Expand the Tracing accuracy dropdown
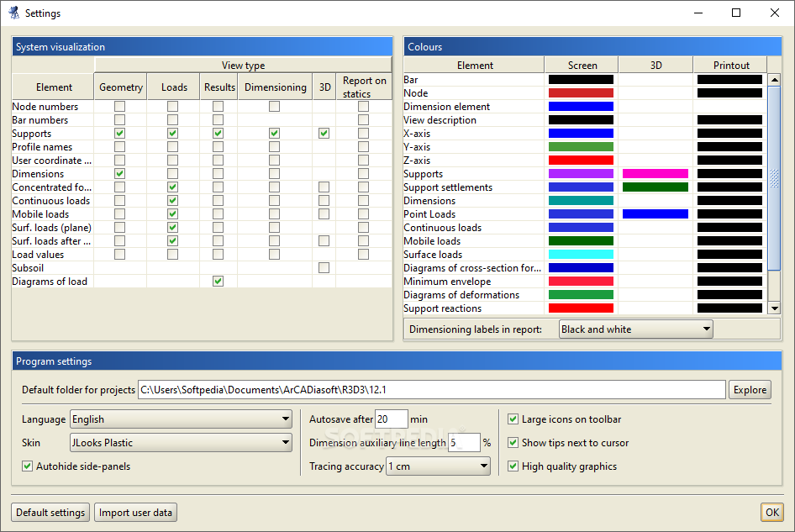The height and width of the screenshot is (532, 795). point(438,466)
